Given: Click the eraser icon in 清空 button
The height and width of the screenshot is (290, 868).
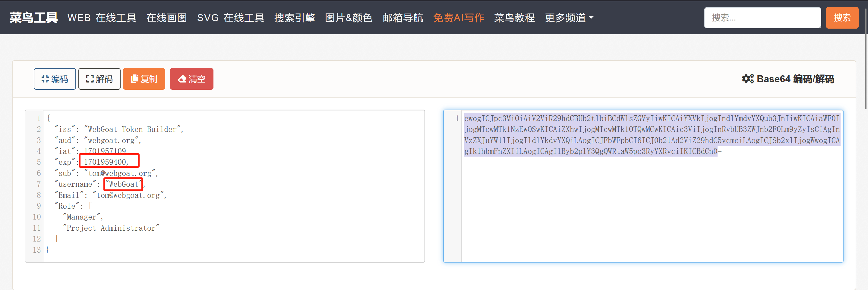Looking at the screenshot, I should click(182, 79).
